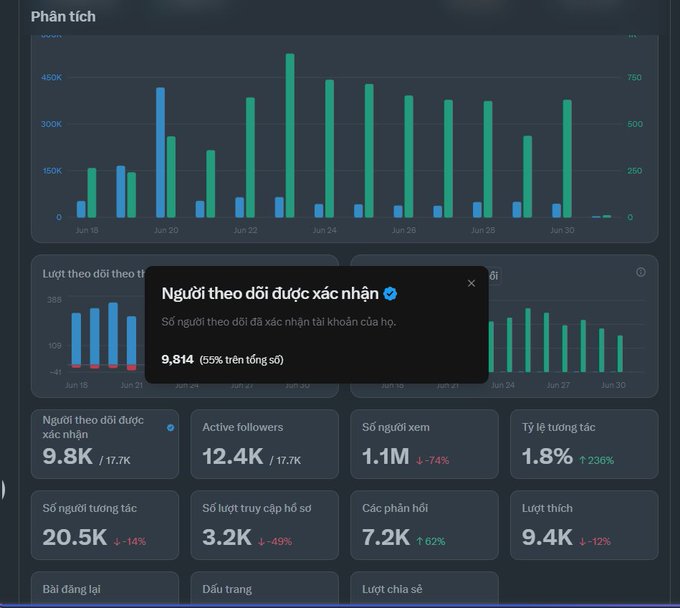The width and height of the screenshot is (680, 608).
Task: Click the tall blue bar above Jun 20
Action: (160, 152)
